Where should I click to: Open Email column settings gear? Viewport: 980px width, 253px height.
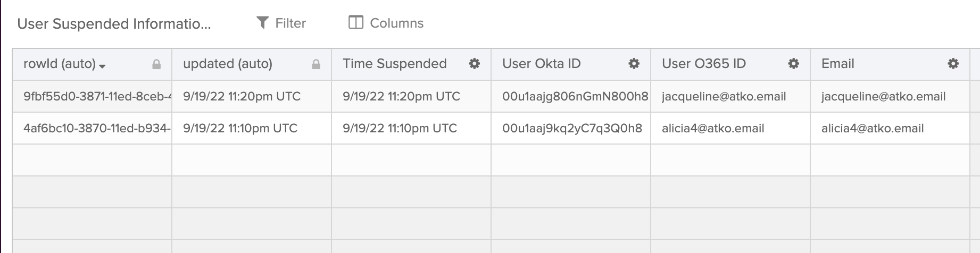coord(953,64)
